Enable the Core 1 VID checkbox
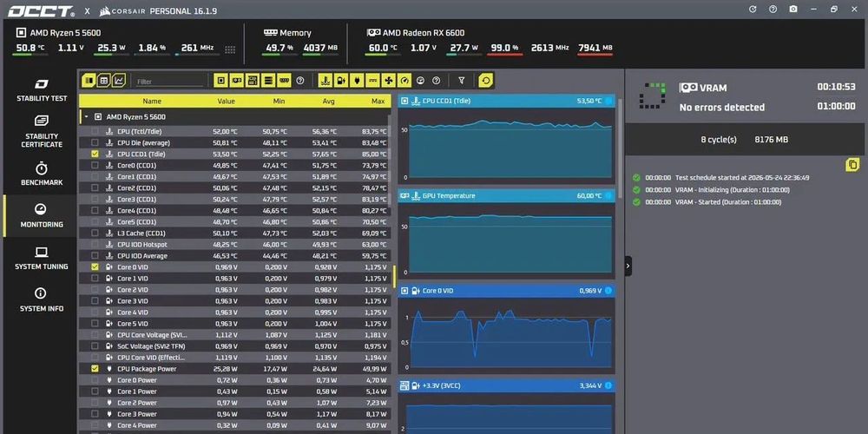The width and height of the screenshot is (868, 434). [95, 279]
